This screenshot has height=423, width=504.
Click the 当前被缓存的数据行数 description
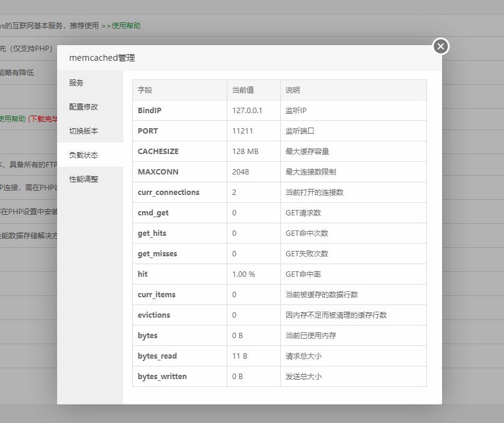click(x=322, y=294)
